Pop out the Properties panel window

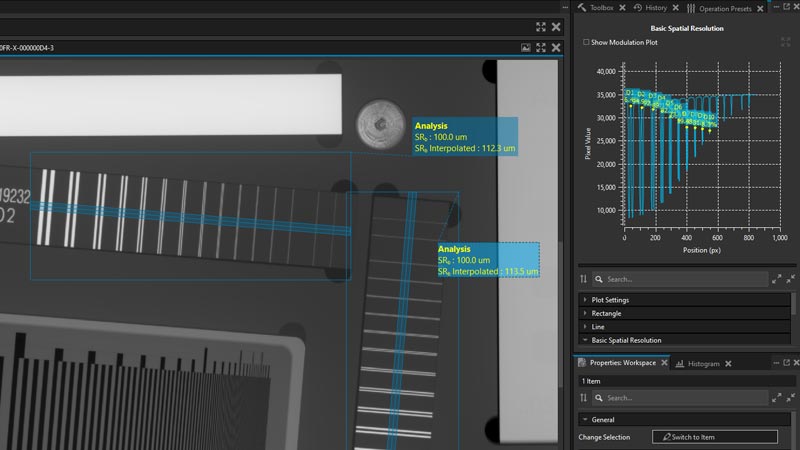[x=787, y=363]
